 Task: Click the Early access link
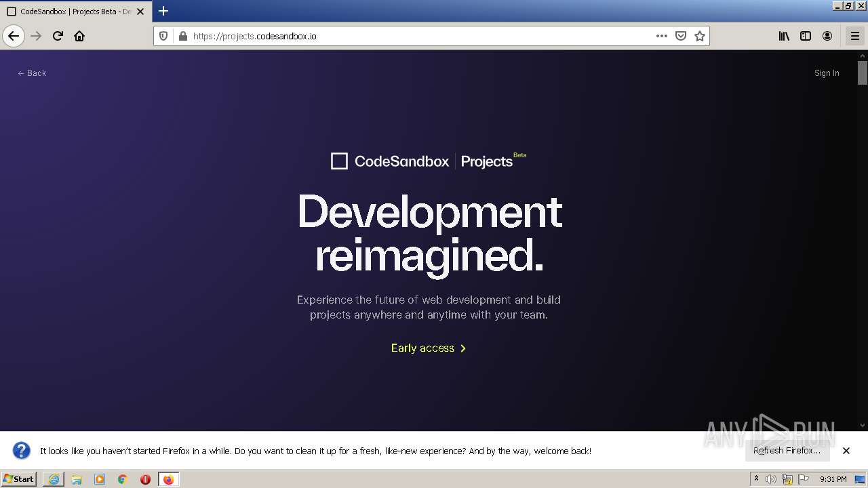pos(429,348)
